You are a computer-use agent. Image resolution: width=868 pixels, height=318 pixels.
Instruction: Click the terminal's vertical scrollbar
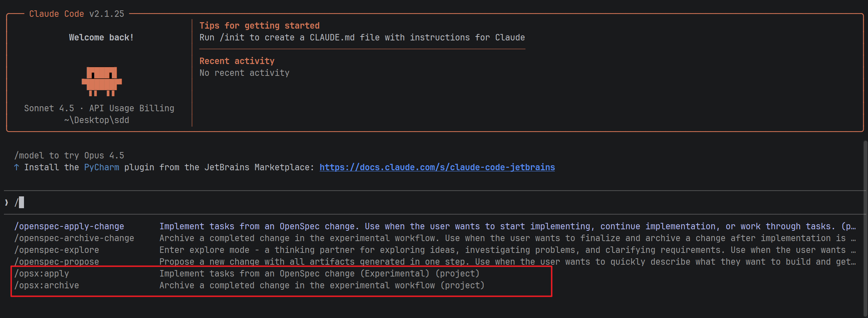coord(865,229)
